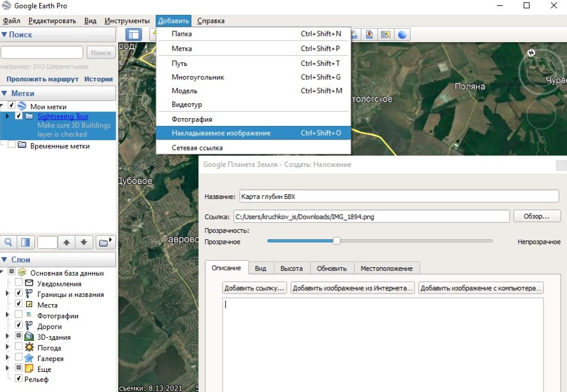Click the transparency slider handle

(x=336, y=241)
